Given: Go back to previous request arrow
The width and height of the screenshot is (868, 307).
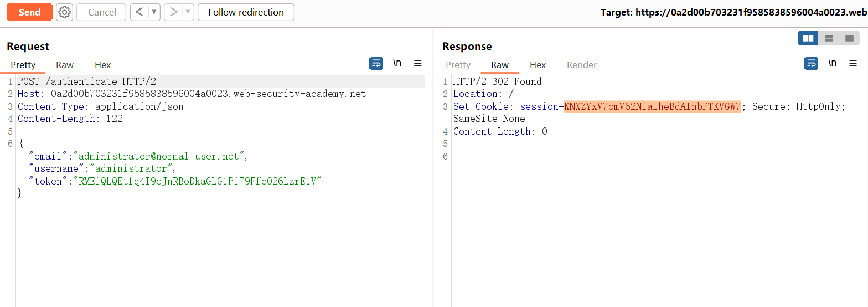Looking at the screenshot, I should point(139,12).
